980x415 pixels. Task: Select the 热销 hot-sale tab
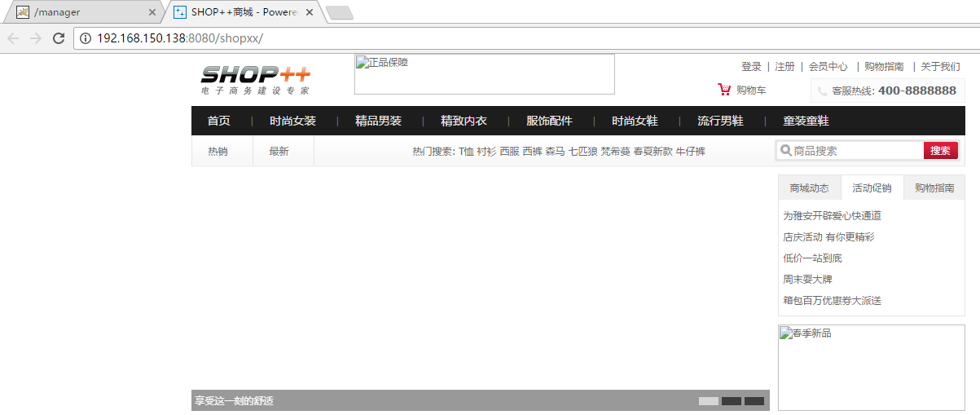(218, 151)
